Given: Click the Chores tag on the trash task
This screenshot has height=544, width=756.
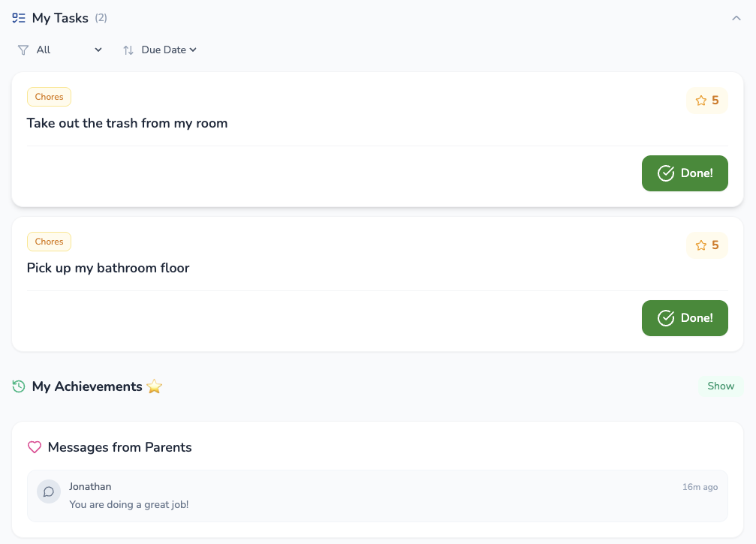Looking at the screenshot, I should 49,97.
